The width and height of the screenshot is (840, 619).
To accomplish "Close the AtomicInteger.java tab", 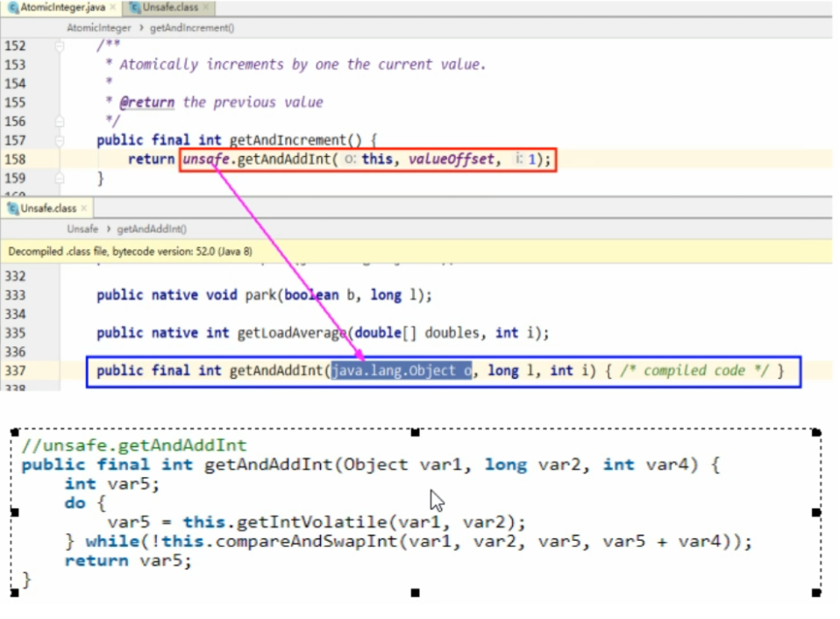I will pyautogui.click(x=112, y=8).
